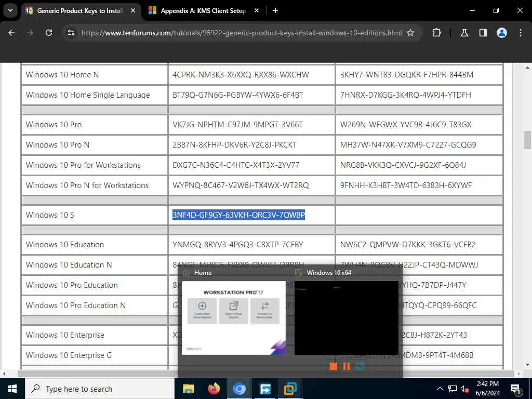Screen dimensions: 532x399
Task: Click the Windows 10 Pro row label
Action: 54,125
